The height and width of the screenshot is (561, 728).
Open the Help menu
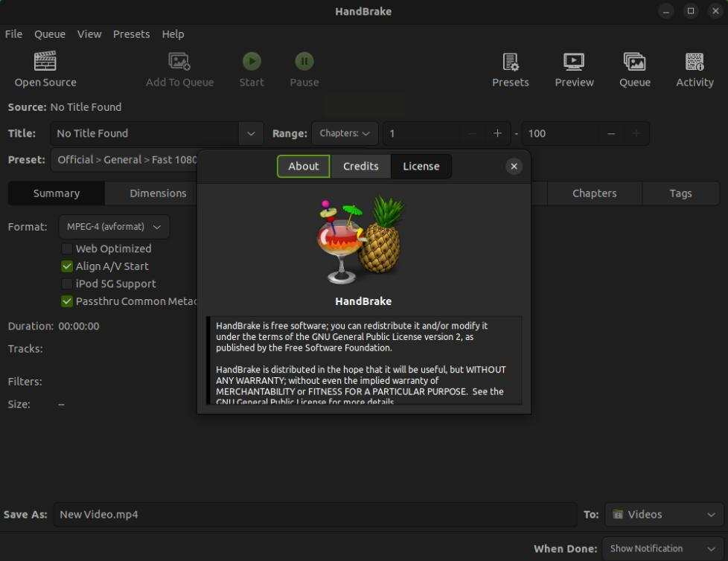[173, 34]
